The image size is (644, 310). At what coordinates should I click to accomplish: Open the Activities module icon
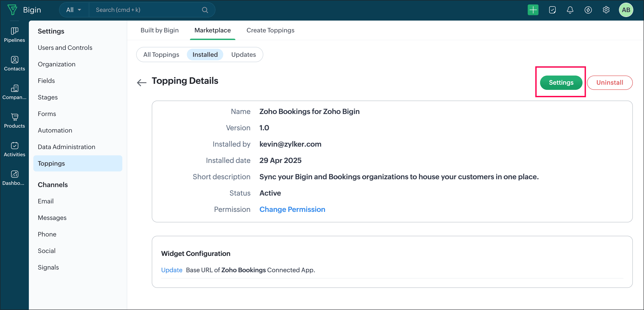15,145
